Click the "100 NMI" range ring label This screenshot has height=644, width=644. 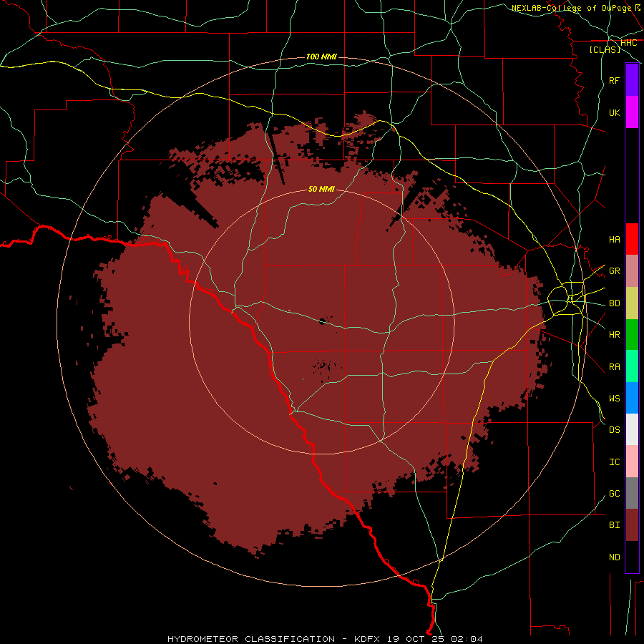click(321, 57)
